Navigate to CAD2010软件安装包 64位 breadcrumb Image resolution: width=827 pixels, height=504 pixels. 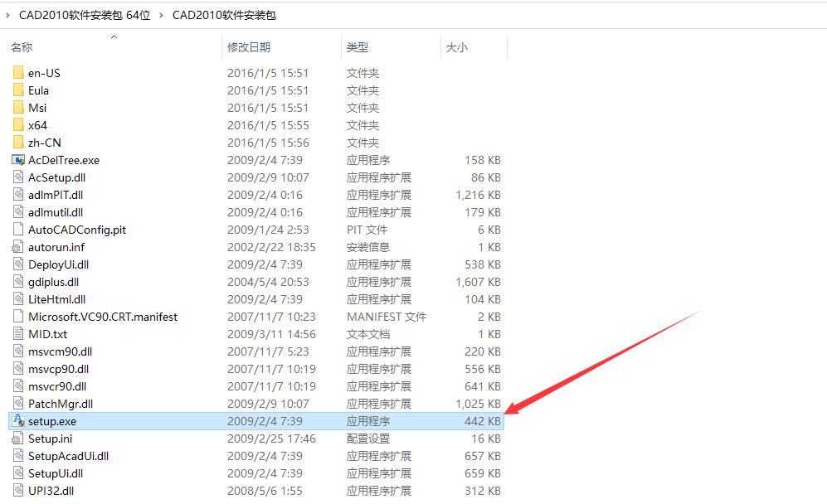tap(85, 15)
